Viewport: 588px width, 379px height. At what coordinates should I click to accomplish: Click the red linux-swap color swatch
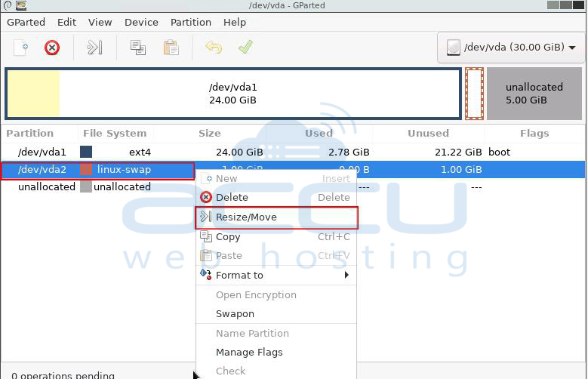(86, 170)
